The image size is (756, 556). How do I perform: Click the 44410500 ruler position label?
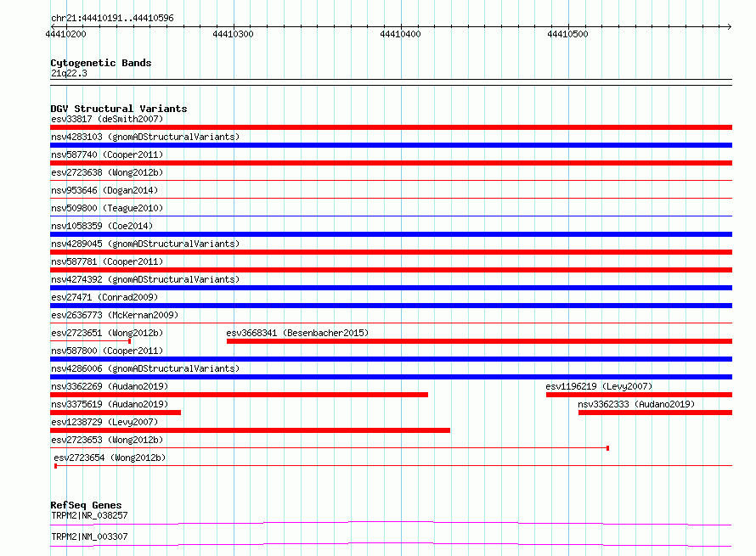pos(567,34)
